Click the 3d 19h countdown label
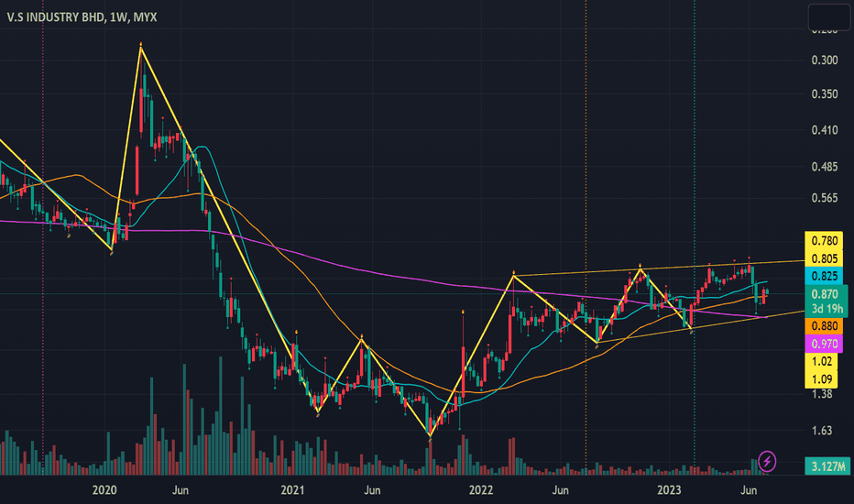 826,309
